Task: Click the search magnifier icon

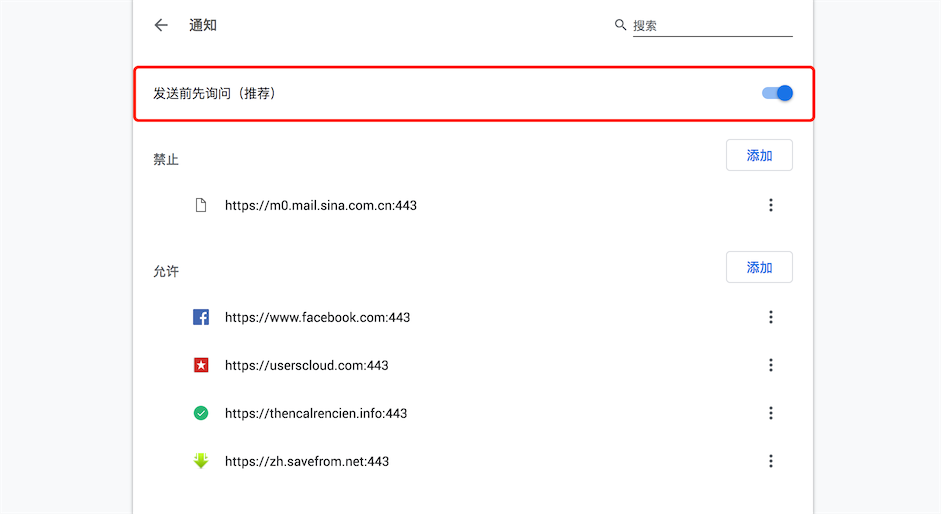Action: coord(620,25)
